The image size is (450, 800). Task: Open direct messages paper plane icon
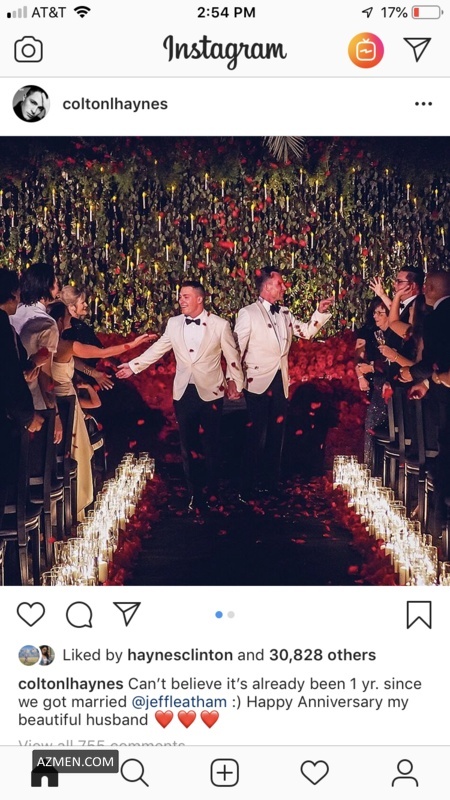pyautogui.click(x=417, y=49)
